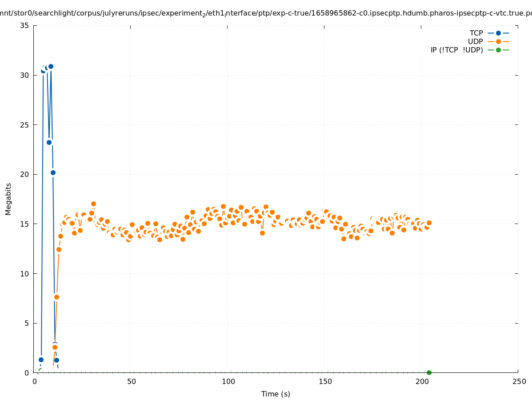Click the UDP data point near 12.4 Megabits

[59, 249]
